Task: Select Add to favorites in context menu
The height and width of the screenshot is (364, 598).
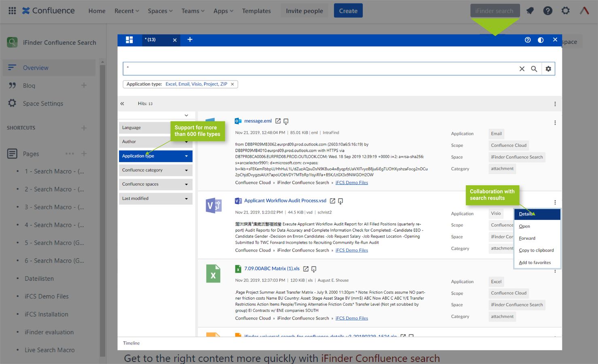Action: [x=537, y=262]
